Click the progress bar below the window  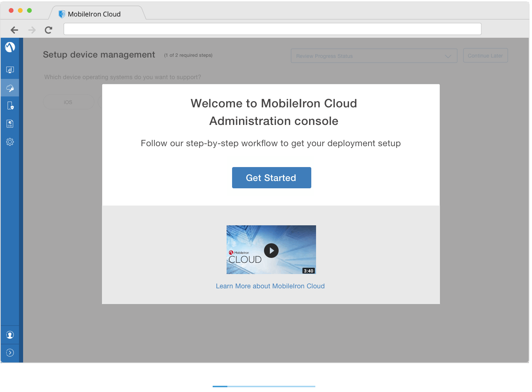(x=264, y=386)
